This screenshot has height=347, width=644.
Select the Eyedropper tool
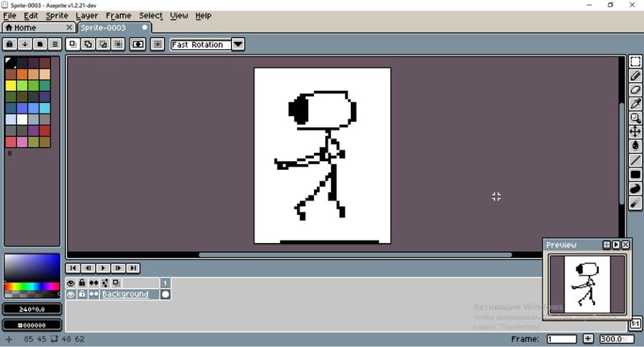pos(635,104)
